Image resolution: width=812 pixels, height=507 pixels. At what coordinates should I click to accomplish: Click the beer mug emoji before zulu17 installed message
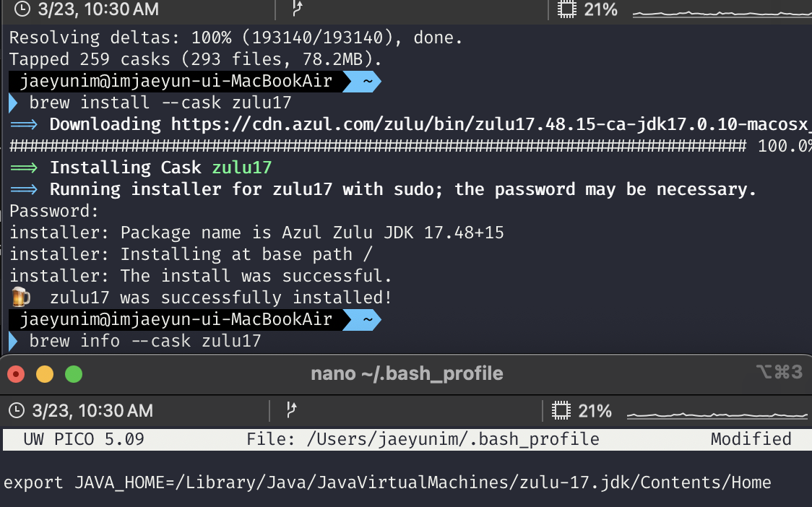pyautogui.click(x=21, y=298)
